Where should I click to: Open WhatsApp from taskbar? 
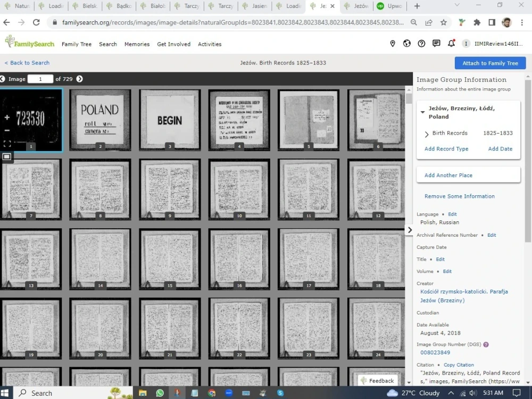pos(160,393)
